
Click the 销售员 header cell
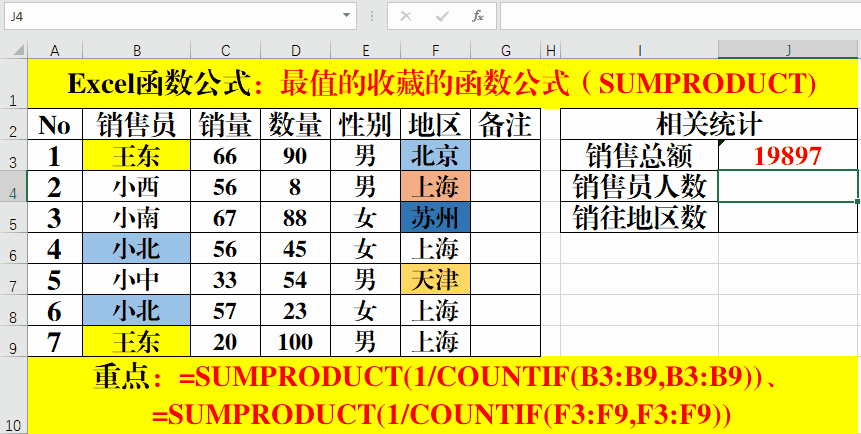point(137,124)
